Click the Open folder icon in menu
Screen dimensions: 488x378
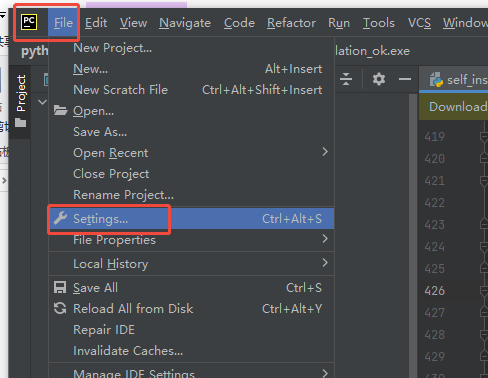(60, 110)
